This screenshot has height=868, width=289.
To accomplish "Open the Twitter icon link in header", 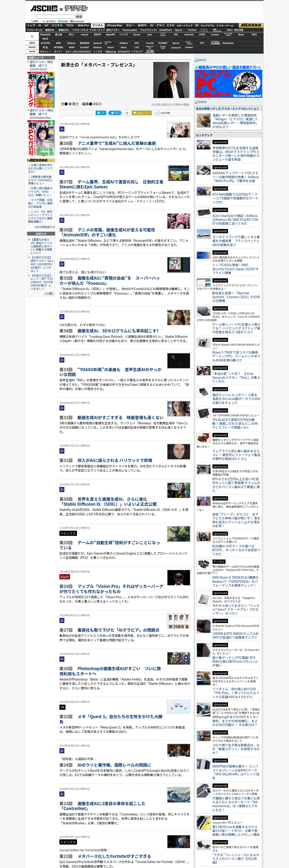I will pos(63,21).
